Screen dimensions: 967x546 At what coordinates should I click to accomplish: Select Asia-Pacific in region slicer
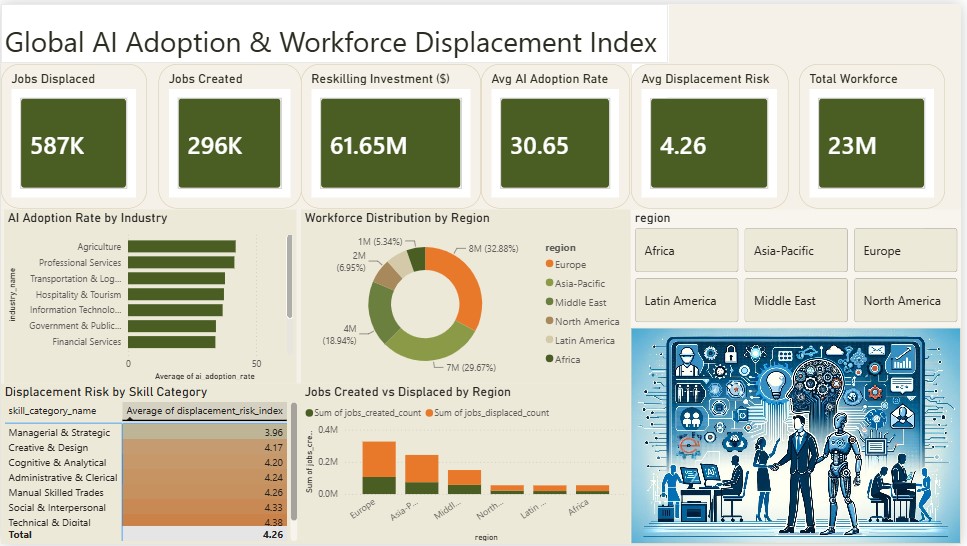point(796,250)
